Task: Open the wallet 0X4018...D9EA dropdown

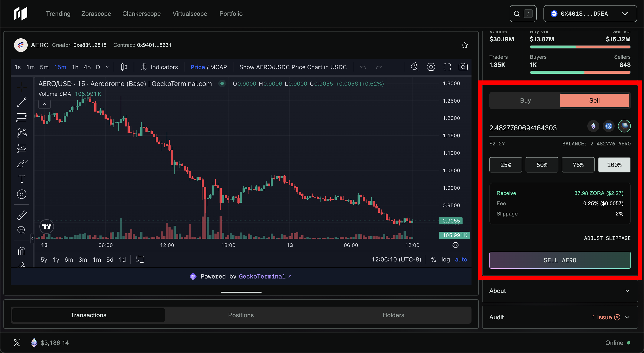Action: pyautogui.click(x=590, y=14)
